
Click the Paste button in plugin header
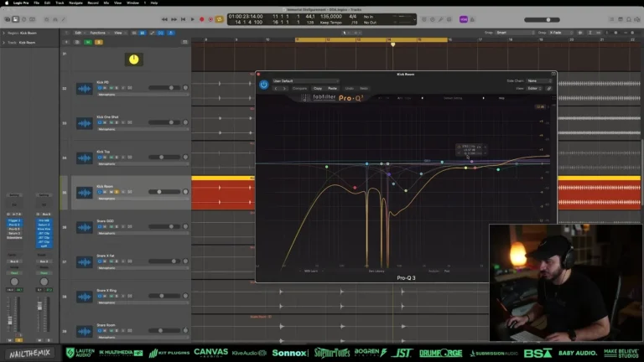pyautogui.click(x=332, y=88)
